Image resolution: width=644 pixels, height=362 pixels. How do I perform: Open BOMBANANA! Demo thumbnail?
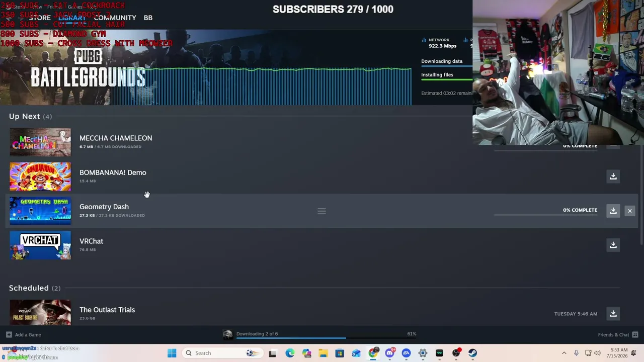click(40, 176)
